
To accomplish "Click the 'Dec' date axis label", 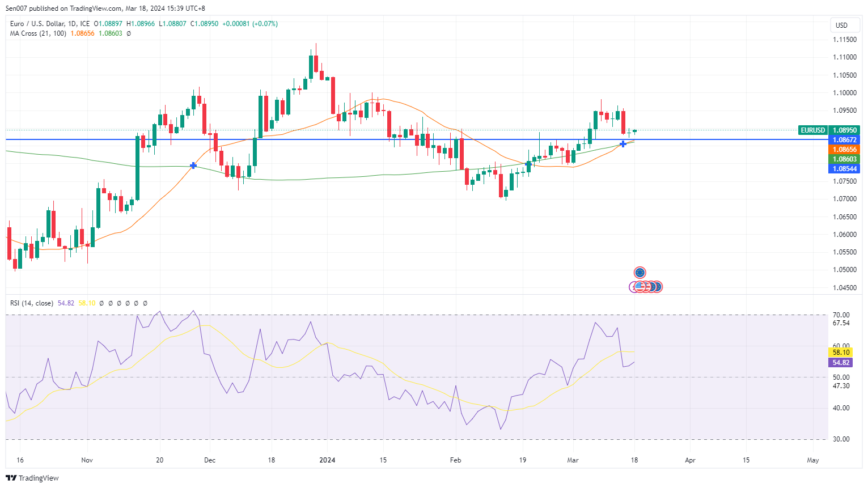I will (210, 460).
